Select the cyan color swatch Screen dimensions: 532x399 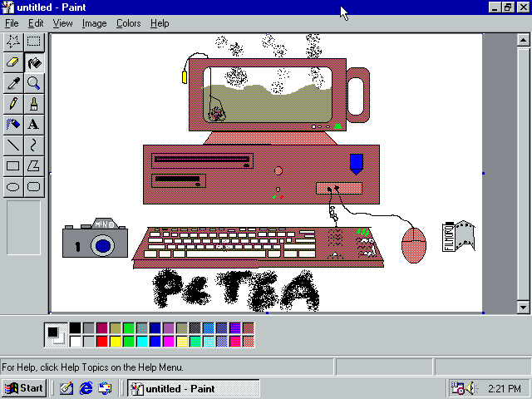click(142, 342)
